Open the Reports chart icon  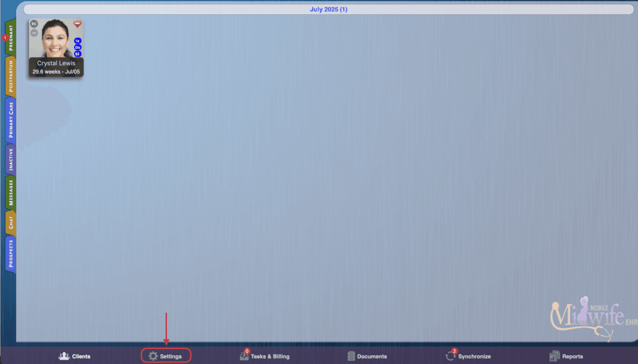pos(554,357)
